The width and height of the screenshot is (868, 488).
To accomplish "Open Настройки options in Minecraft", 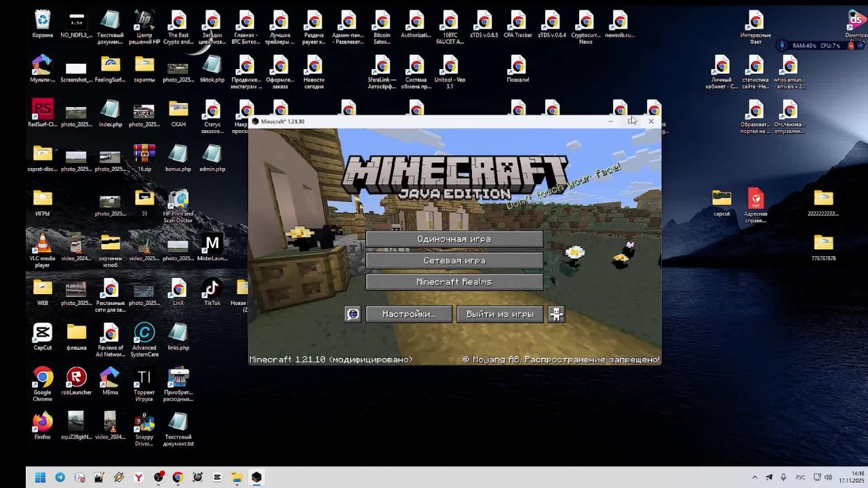I will 408,314.
